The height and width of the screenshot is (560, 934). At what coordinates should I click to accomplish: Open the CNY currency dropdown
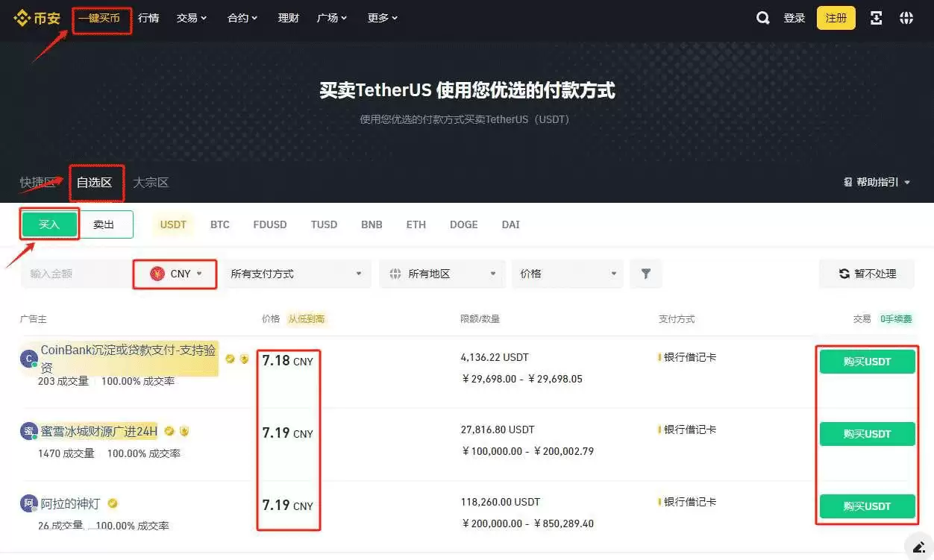(175, 274)
